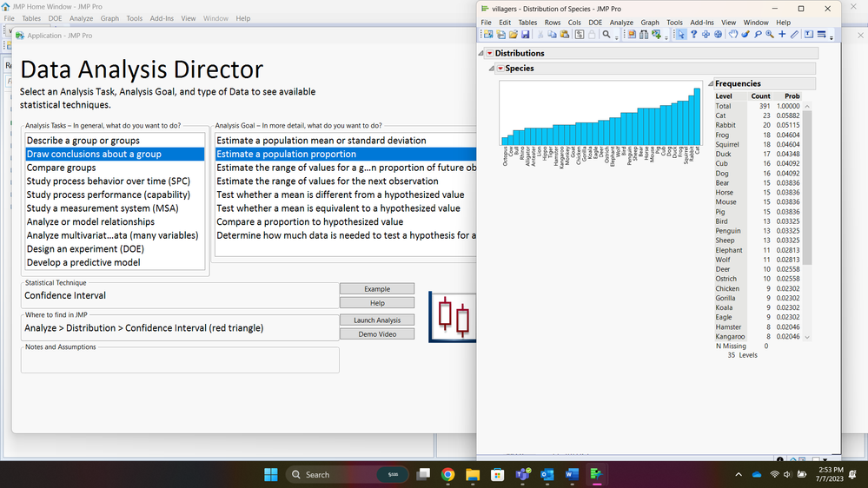Select the Selection plus tool
868x488 pixels.
(706, 35)
